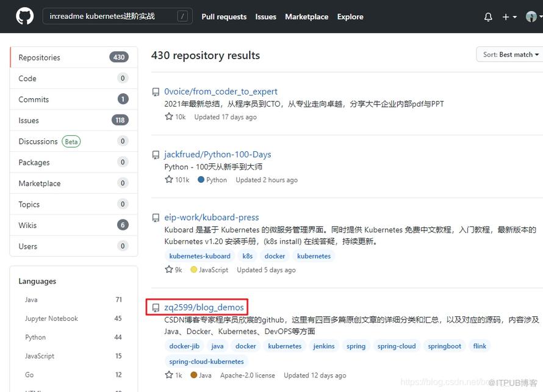This screenshot has height=392, width=543.
Task: Click the 10k star icon for from_coder_to_expert
Action: 168,116
